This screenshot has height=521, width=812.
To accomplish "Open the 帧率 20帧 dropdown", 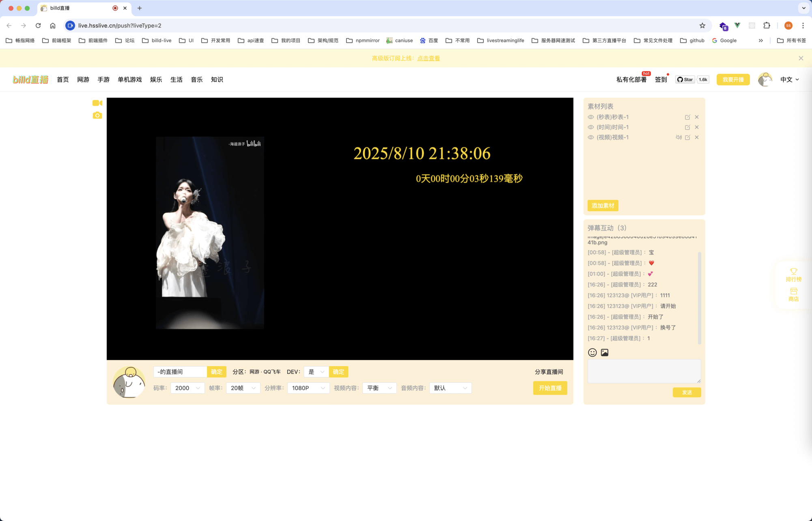I will click(243, 388).
